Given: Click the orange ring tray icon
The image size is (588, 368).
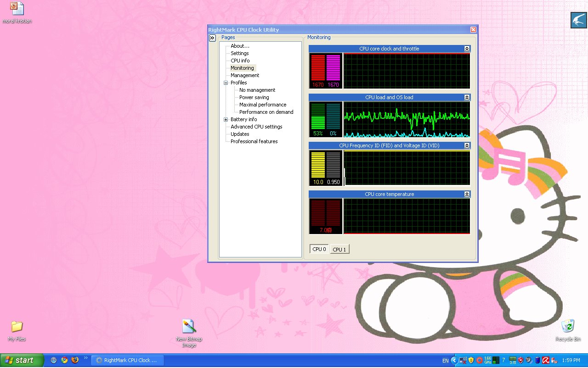Looking at the screenshot, I should coord(480,360).
